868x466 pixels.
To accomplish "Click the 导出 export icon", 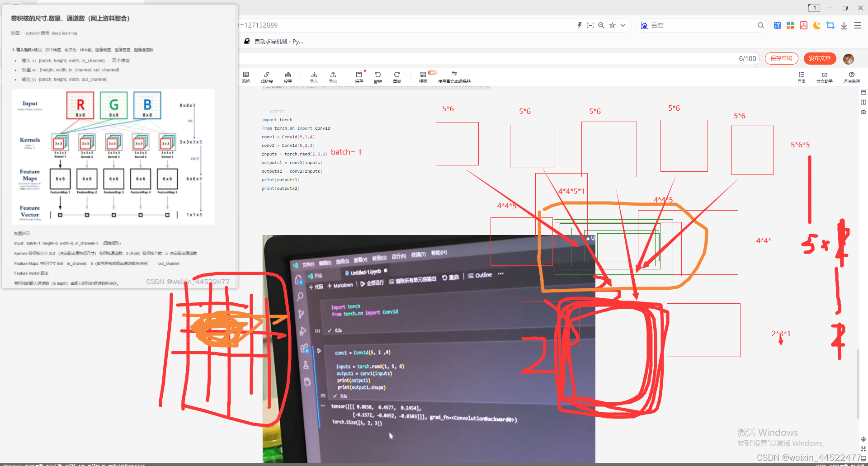I will tap(333, 77).
